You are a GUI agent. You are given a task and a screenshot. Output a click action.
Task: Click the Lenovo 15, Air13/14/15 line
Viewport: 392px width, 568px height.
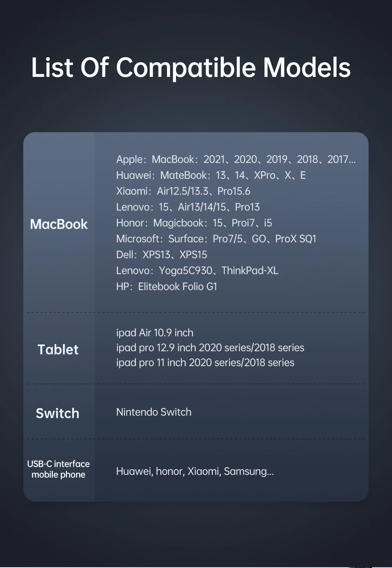pyautogui.click(x=188, y=207)
